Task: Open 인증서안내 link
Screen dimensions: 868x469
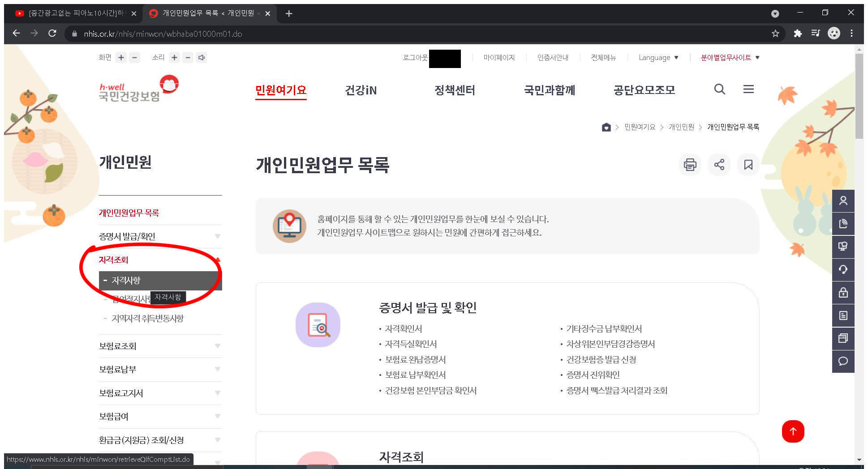Action: [x=553, y=57]
